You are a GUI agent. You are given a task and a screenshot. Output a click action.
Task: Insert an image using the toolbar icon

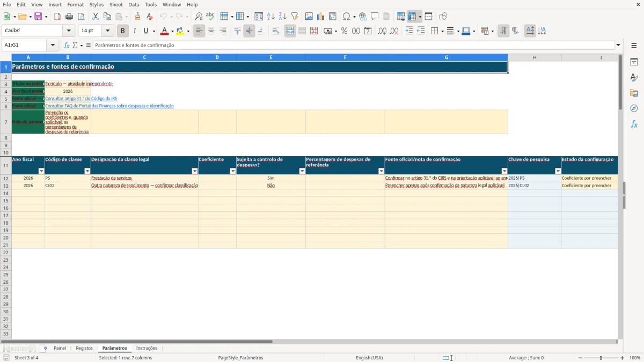[309, 17]
